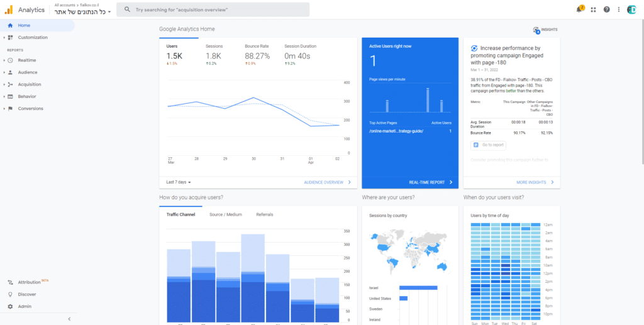Click the Attribution label in sidebar

(29, 282)
